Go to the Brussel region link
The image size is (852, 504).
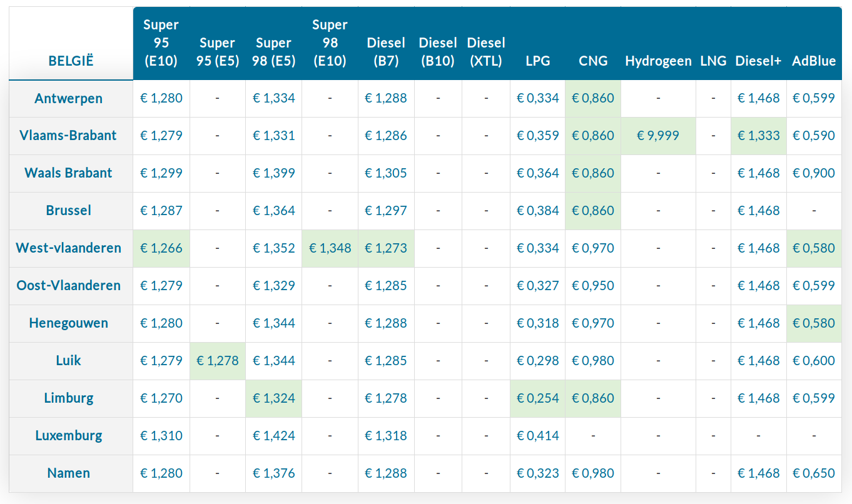[x=69, y=211]
